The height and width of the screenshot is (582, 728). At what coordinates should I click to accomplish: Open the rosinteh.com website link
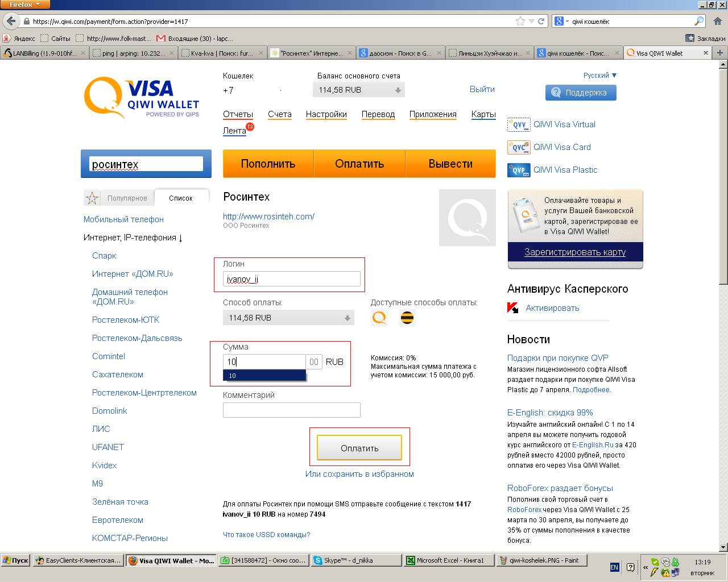[268, 217]
